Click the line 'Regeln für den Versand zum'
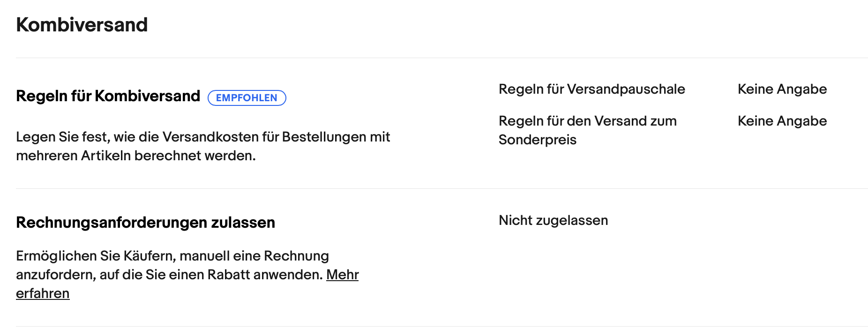This screenshot has width=868, height=328. (587, 121)
